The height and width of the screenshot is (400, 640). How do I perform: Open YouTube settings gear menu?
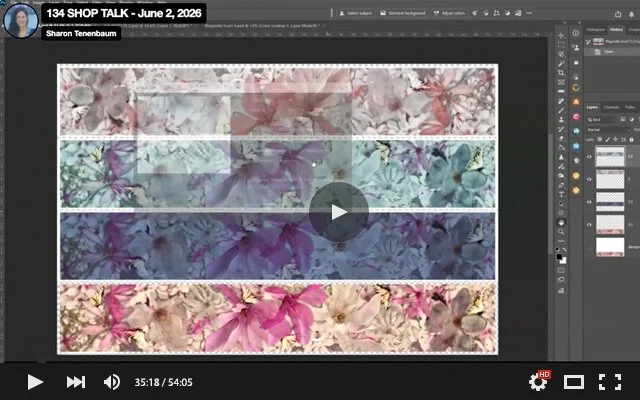pyautogui.click(x=538, y=382)
